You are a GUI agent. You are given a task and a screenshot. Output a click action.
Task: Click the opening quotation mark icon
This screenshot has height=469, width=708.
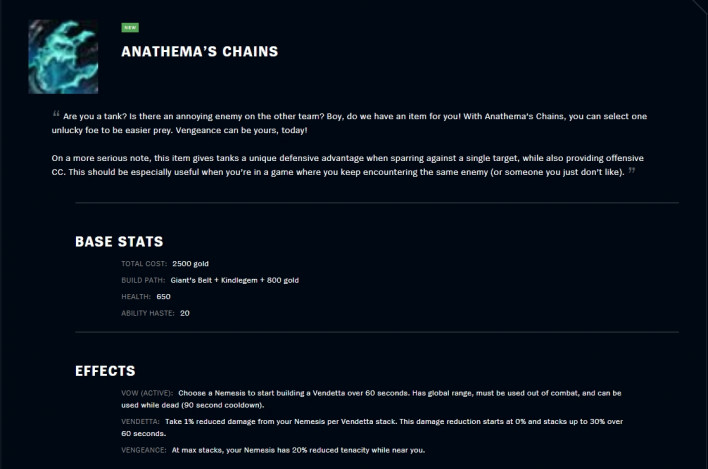[56, 114]
